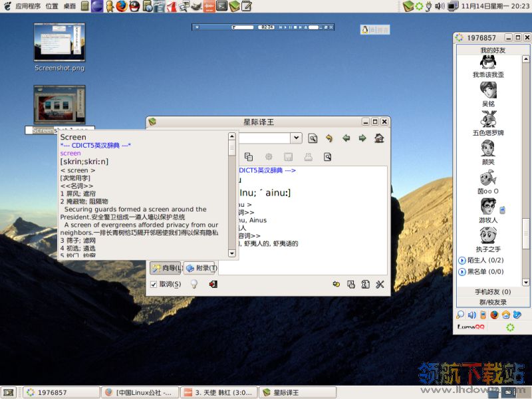Select friend 五色塔罗牌 in LumaQQ
This screenshot has height=399, width=532.
click(x=488, y=124)
